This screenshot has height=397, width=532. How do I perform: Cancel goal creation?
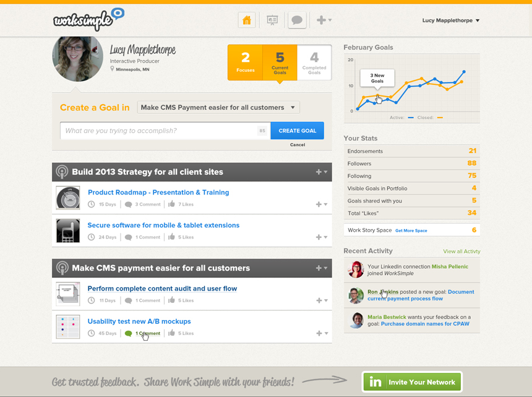[298, 145]
